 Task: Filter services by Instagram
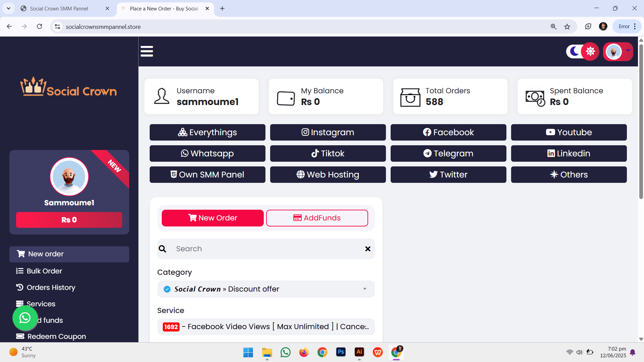(328, 132)
